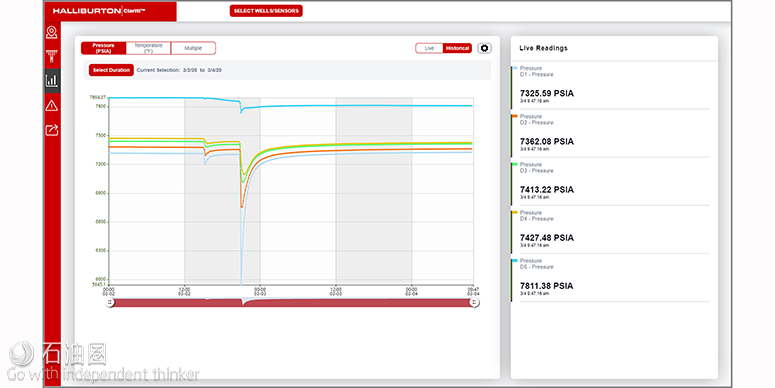Screen dimensions: 775x388
Task: Select the 7427.48 PSIA reading
Action: 547,238
